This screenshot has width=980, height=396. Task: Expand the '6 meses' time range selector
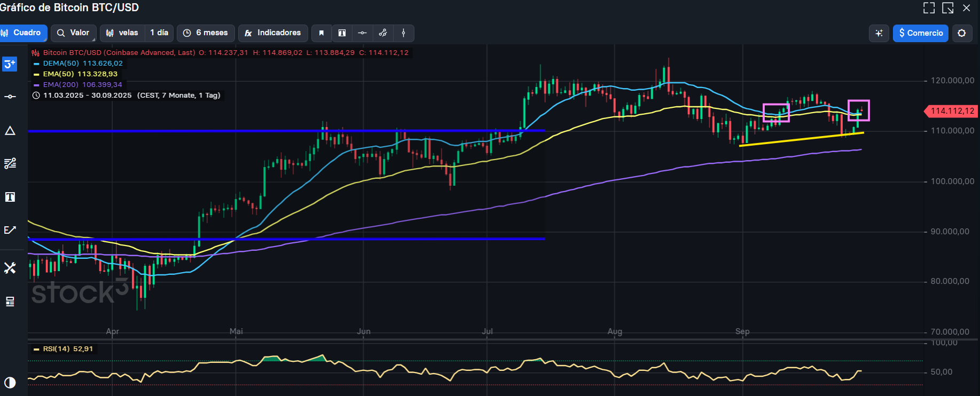coord(206,33)
